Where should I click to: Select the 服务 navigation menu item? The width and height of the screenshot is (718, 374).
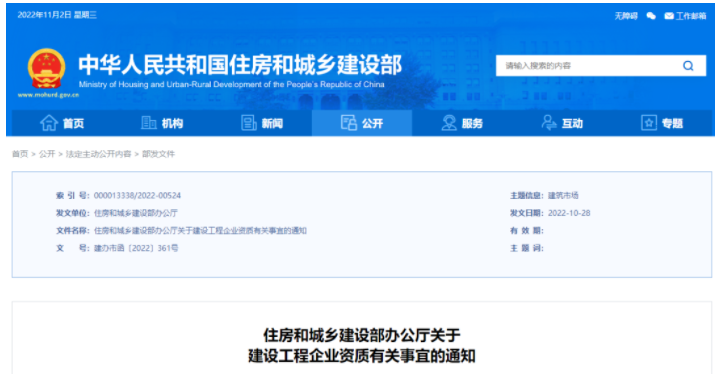click(x=462, y=123)
